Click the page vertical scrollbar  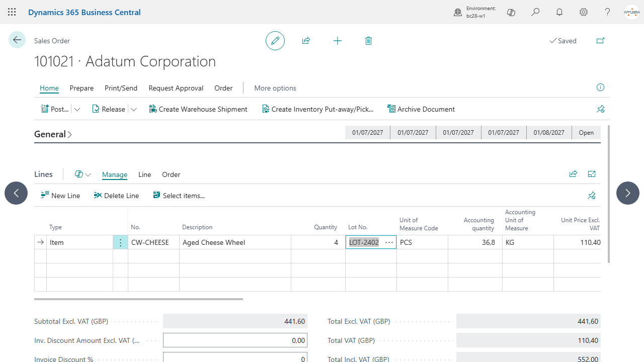(609, 194)
